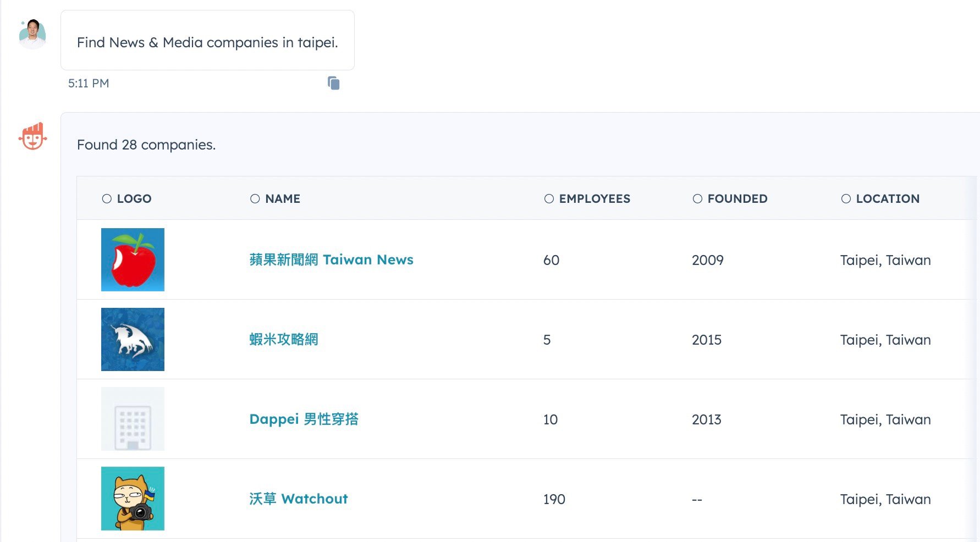The width and height of the screenshot is (980, 542).
Task: Click Dappei's placeholder building logo
Action: [132, 419]
